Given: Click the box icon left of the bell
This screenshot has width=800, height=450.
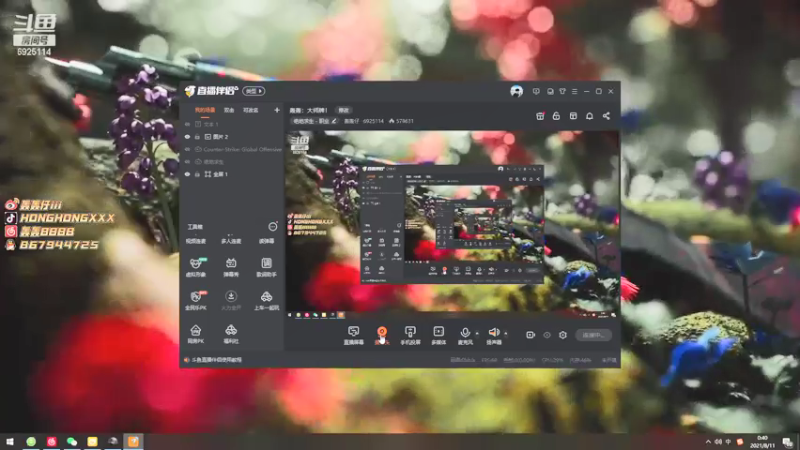Looking at the screenshot, I should click(x=573, y=116).
